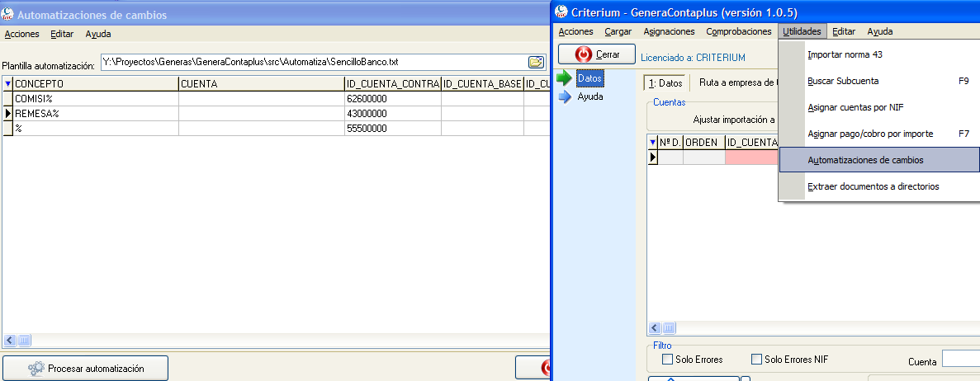
Task: Click the ID_CUENTA_CONTRA column header
Action: [x=392, y=84]
